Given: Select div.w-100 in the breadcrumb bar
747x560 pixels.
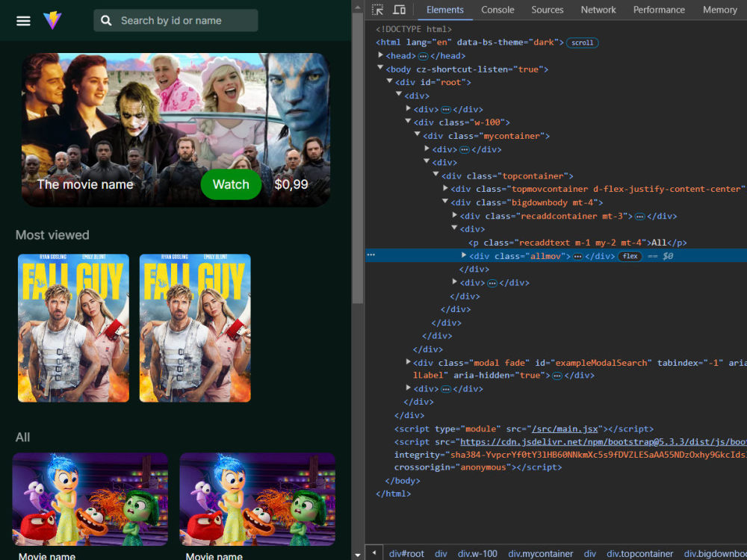Looking at the screenshot, I should (x=477, y=554).
